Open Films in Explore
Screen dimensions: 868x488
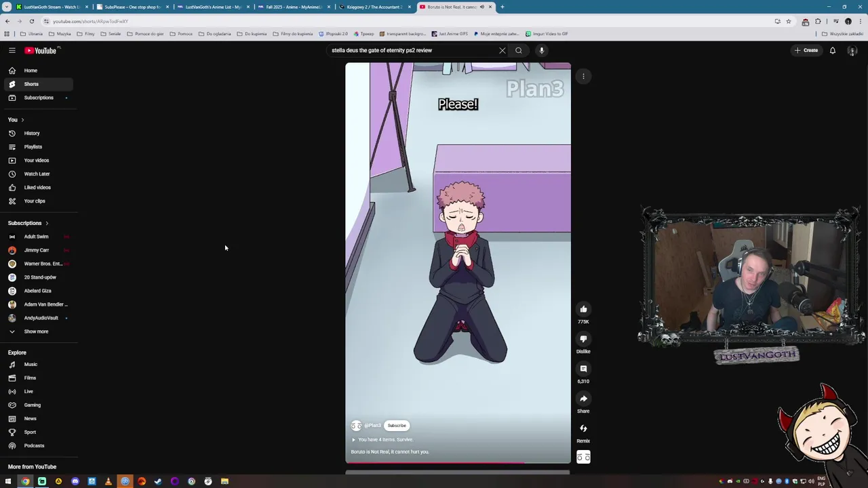(38, 378)
